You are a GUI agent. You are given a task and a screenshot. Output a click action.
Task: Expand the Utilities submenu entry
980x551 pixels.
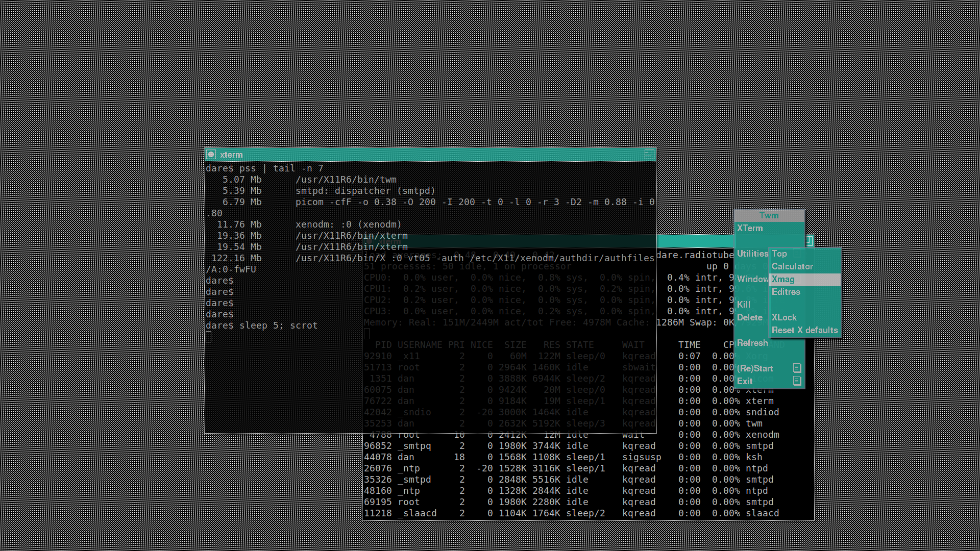coord(752,254)
